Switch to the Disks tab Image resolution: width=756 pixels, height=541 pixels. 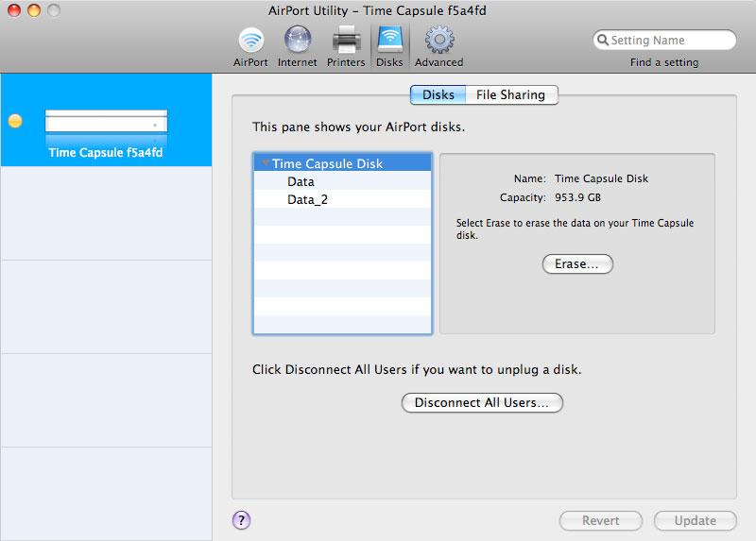(438, 95)
